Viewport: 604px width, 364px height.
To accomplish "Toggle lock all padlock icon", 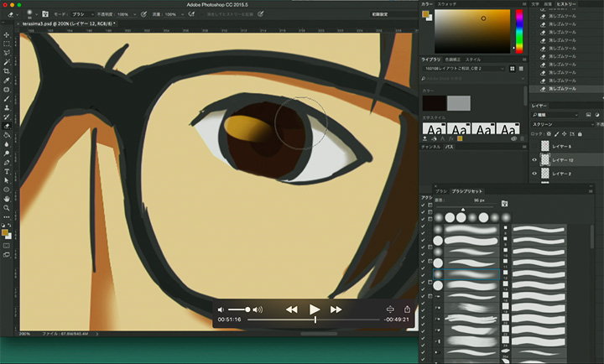I will [x=580, y=134].
